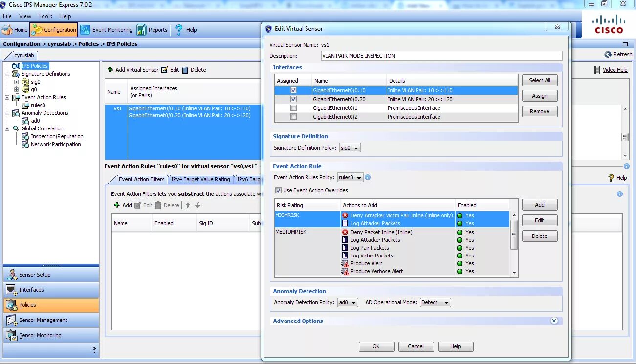Screen dimensions: 636x364
Task: Click the Delete virtual sensor trash icon
Action: point(185,70)
